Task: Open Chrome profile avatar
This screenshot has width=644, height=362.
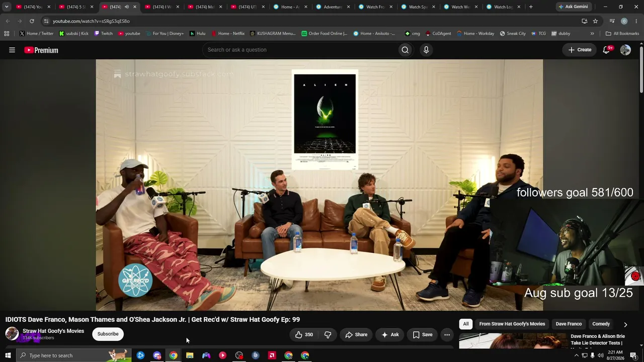Action: [x=624, y=21]
